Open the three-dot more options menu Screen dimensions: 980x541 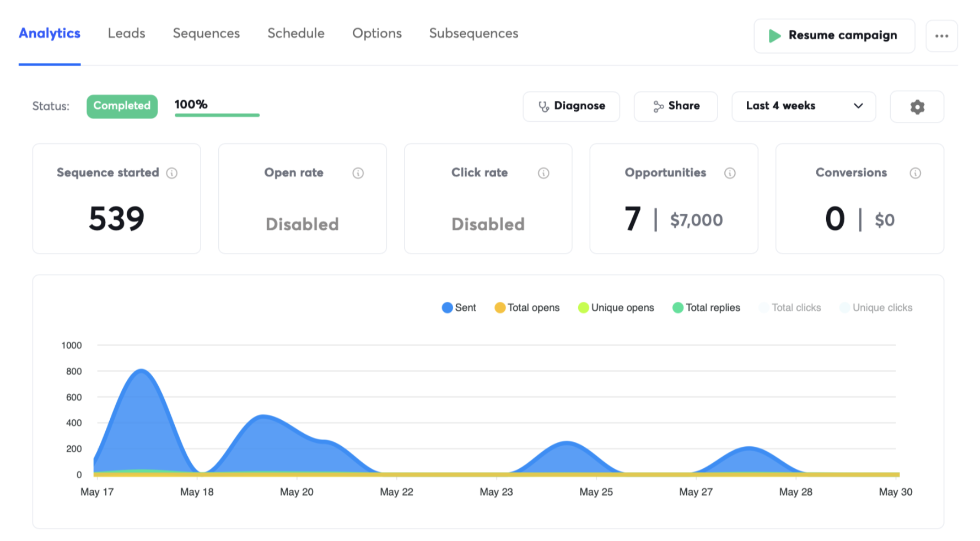click(941, 36)
